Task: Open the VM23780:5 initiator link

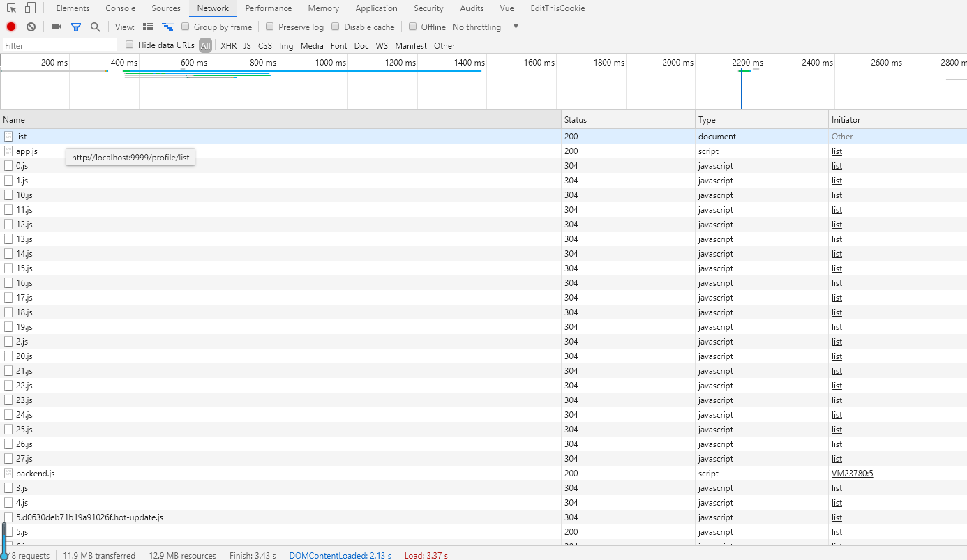Action: click(x=852, y=474)
